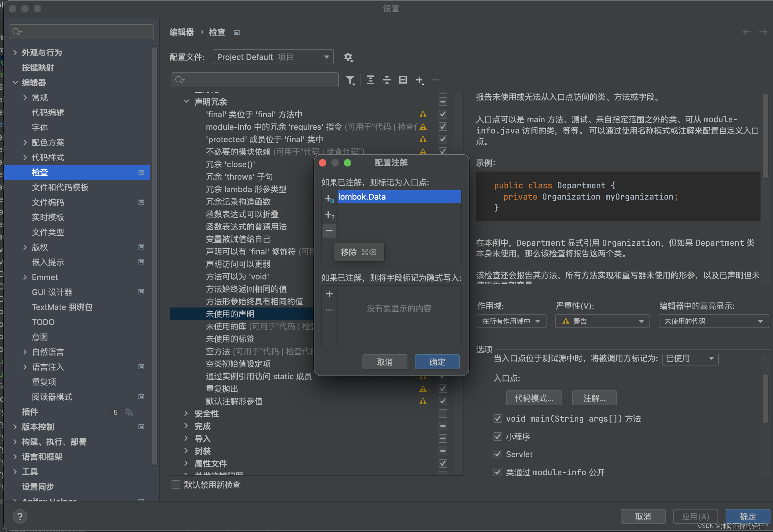Uncheck the Servlet entry point checkbox
The height and width of the screenshot is (532, 773).
(x=498, y=454)
